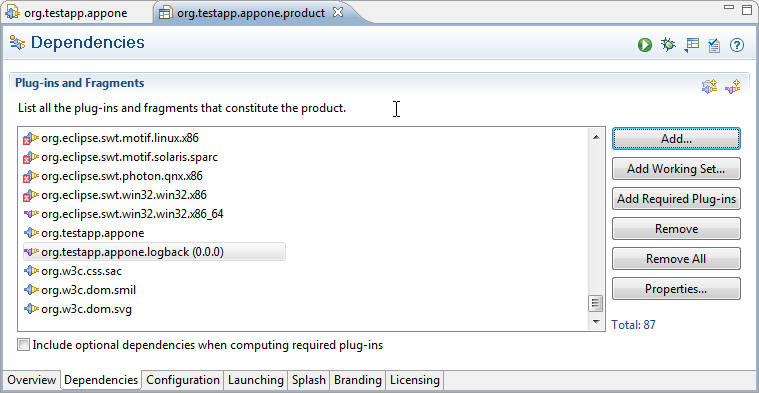Click the plug-ins icon in section header

[x=709, y=87]
